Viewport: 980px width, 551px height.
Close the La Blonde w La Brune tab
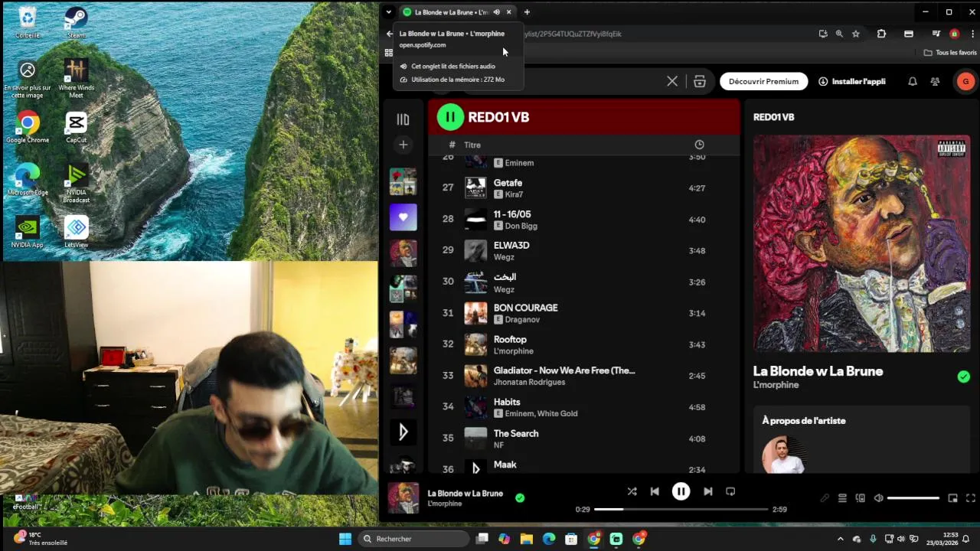(x=508, y=12)
